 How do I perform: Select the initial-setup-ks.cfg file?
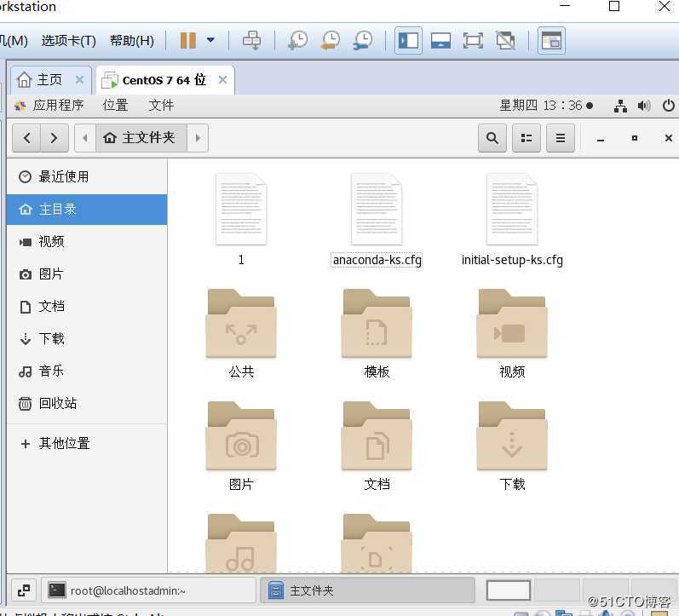point(512,210)
